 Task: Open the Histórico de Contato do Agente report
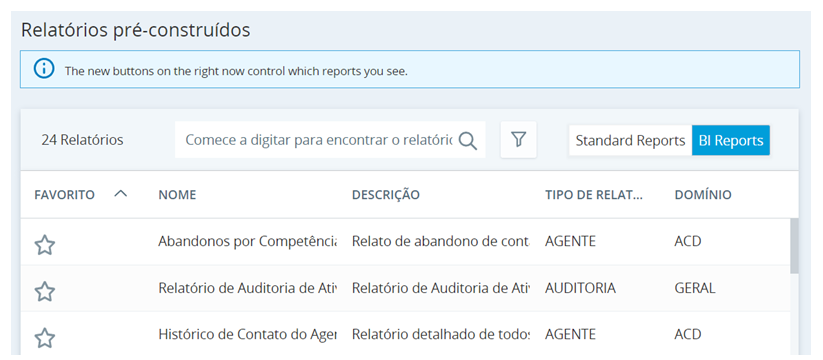pyautogui.click(x=247, y=334)
